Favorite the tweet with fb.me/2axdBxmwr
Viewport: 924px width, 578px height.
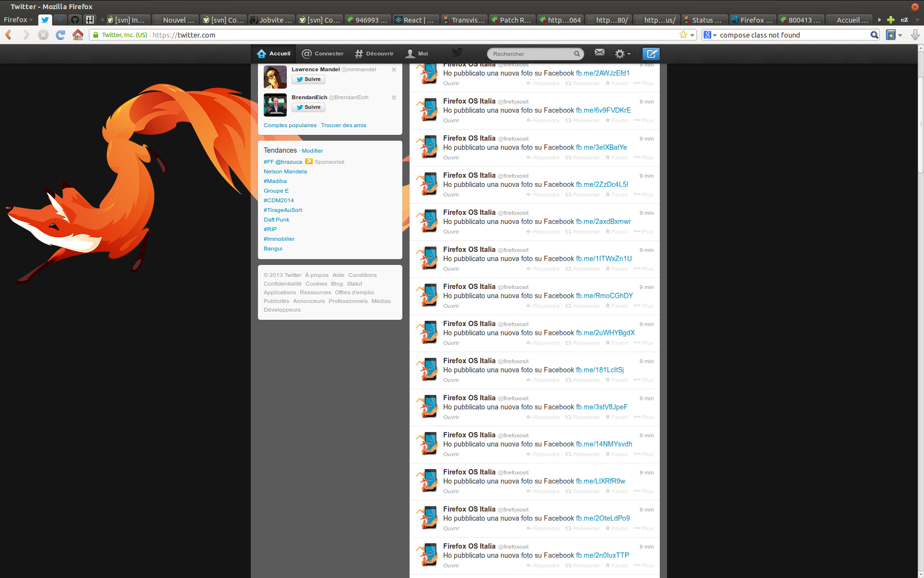(616, 232)
